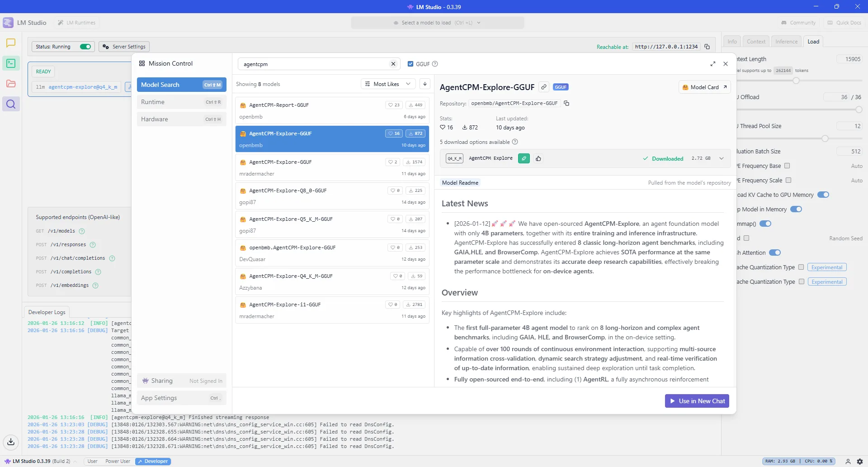868x467 pixels.
Task: Copy the model link beside AgentCPM-Explore-GGUF title
Action: pyautogui.click(x=544, y=87)
